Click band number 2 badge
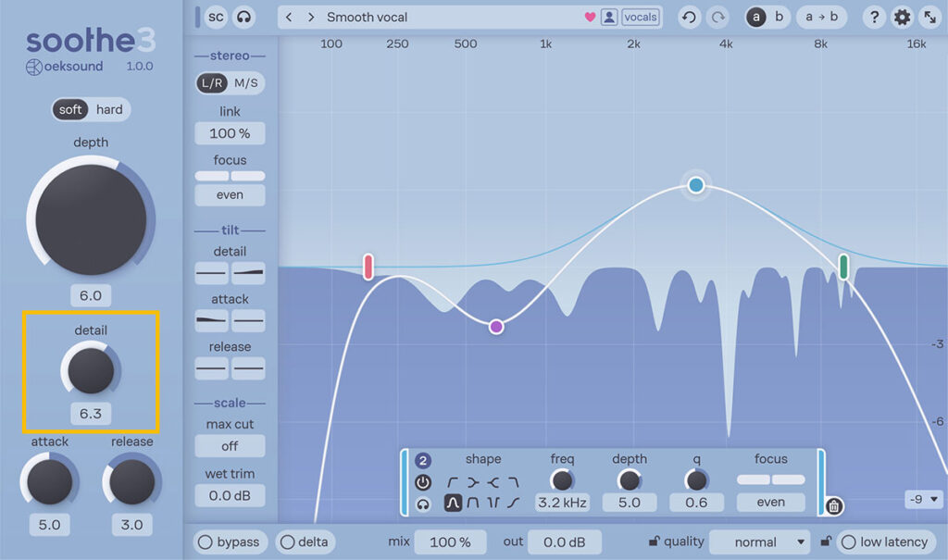This screenshot has width=948, height=560. [x=422, y=461]
